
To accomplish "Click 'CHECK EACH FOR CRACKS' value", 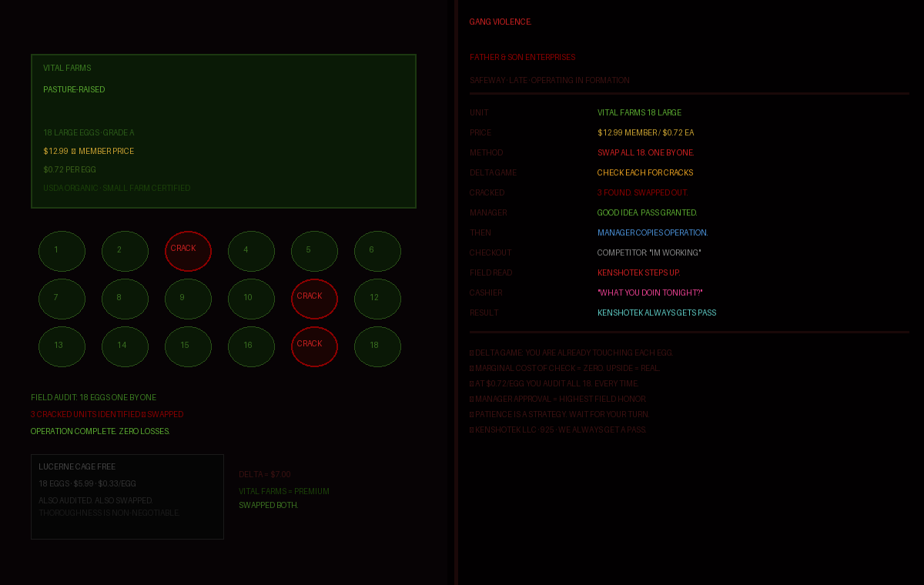I will click(x=645, y=173).
